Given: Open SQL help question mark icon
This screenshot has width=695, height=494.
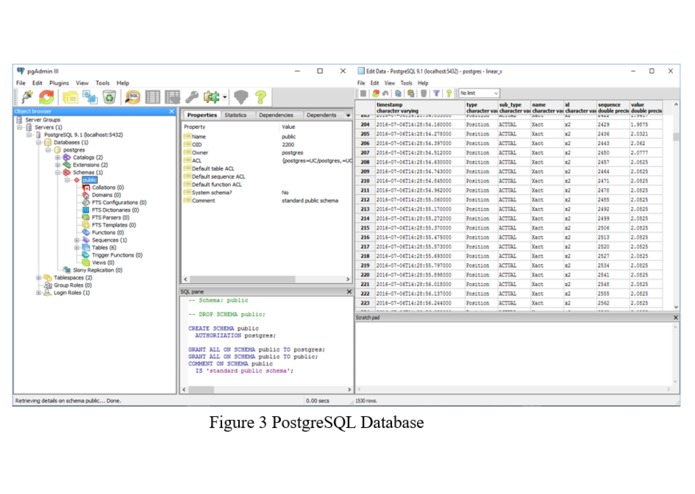Looking at the screenshot, I should coord(261,97).
